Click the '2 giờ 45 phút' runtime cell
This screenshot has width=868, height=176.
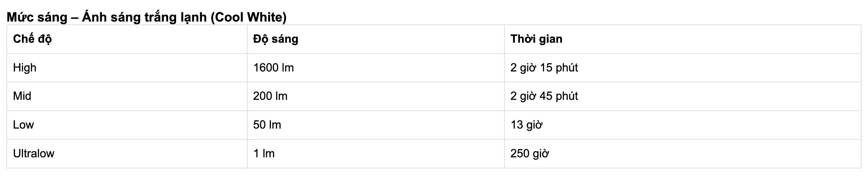tap(544, 96)
